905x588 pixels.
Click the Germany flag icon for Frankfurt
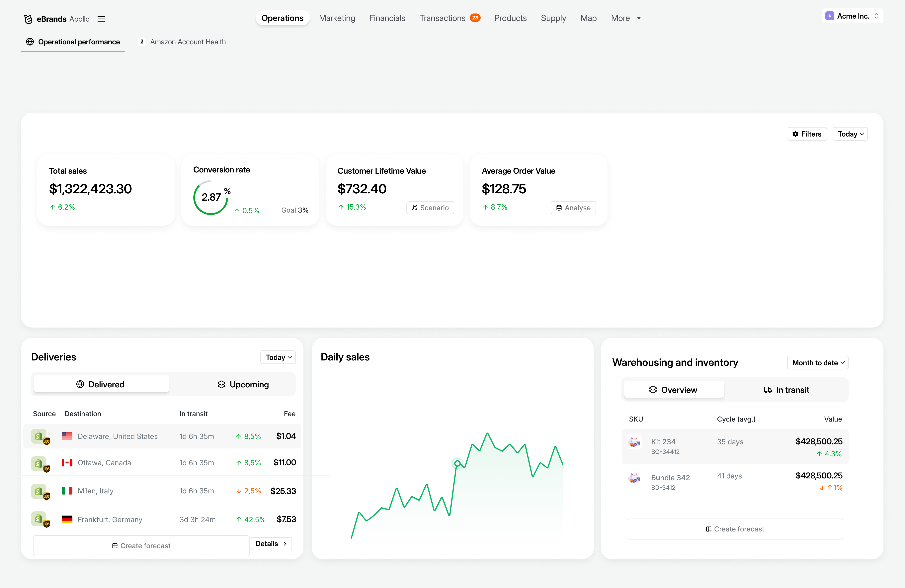[x=67, y=519]
